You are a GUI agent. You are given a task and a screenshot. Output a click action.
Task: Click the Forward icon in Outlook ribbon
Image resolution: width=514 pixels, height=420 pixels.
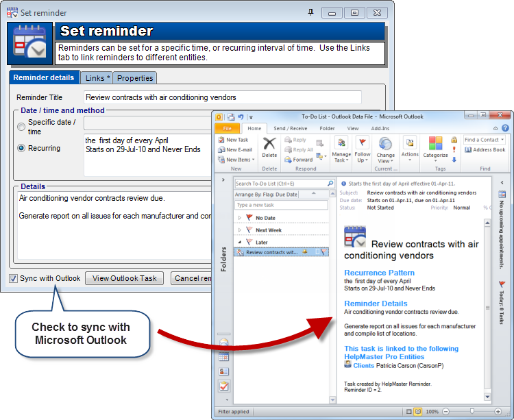pos(288,160)
